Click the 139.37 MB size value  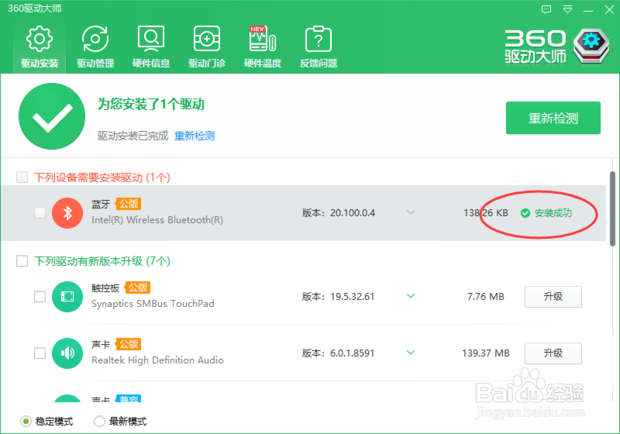[x=486, y=353]
